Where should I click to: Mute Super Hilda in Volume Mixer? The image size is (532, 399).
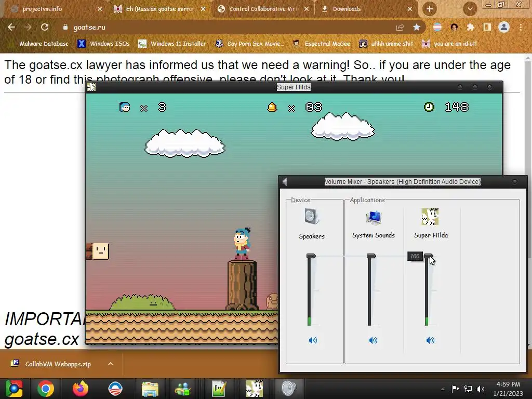pyautogui.click(x=430, y=340)
